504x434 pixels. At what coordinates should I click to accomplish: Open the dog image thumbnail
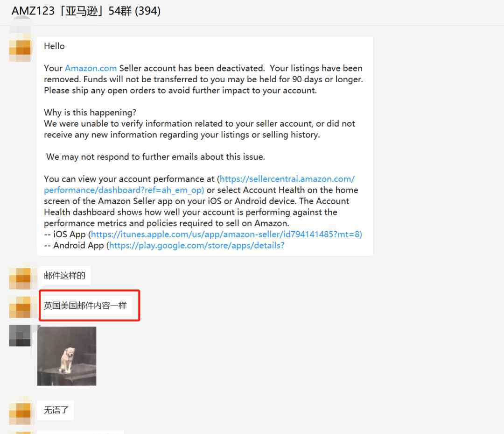pyautogui.click(x=67, y=356)
